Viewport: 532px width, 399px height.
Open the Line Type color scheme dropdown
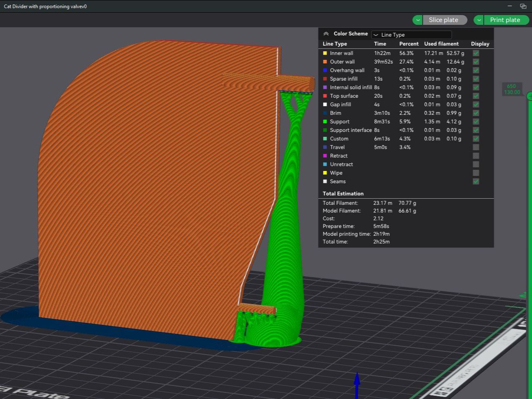coord(411,35)
